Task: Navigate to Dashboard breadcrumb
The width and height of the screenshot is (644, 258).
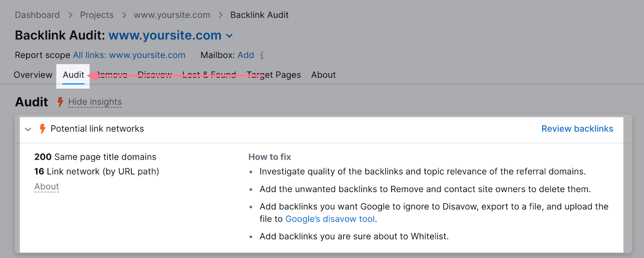Action: (37, 15)
